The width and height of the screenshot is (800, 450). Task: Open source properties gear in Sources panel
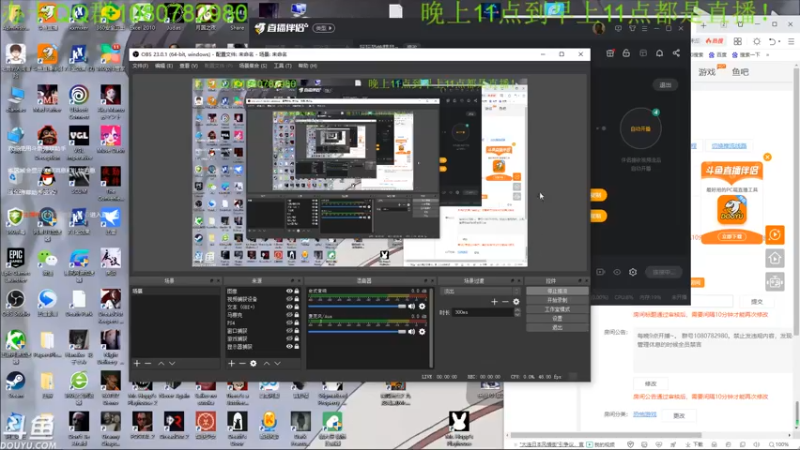(x=253, y=363)
